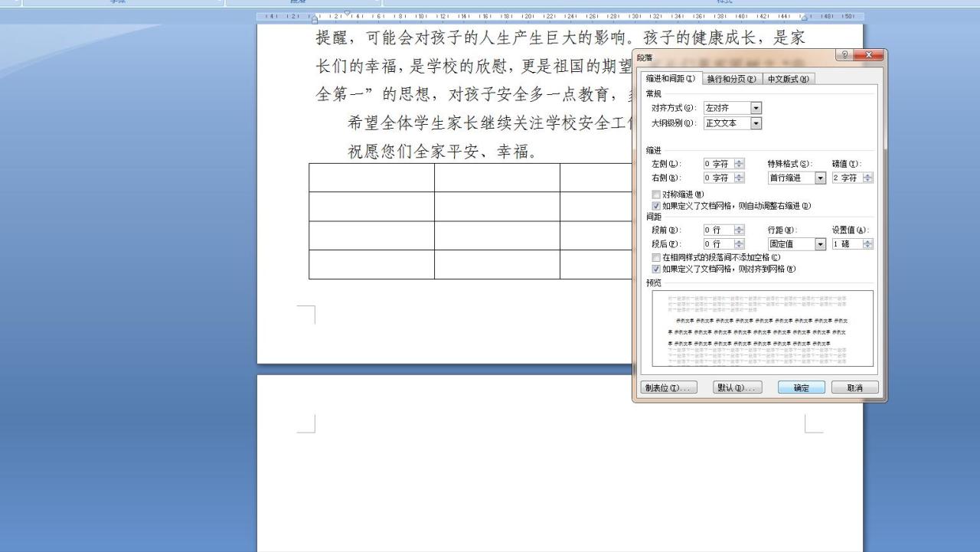980x552 pixels.
Task: Switch to the 换行和分页 tab
Action: click(x=731, y=79)
